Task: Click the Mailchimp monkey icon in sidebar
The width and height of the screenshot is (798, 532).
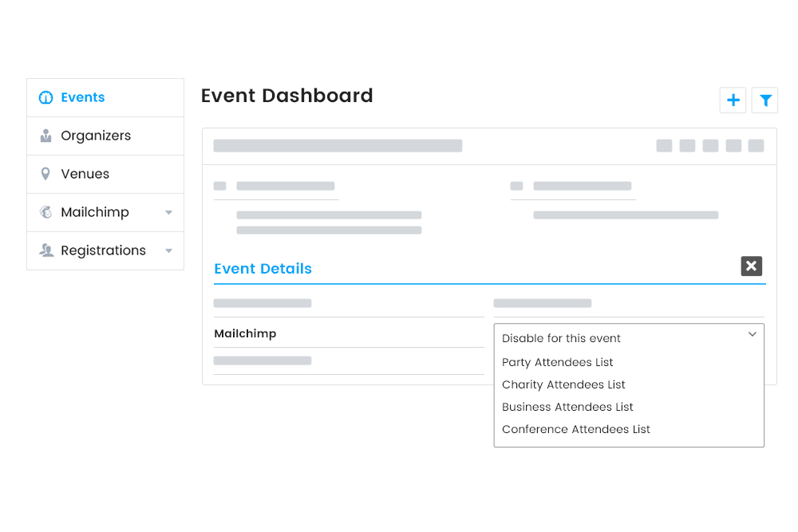Action: (45, 212)
